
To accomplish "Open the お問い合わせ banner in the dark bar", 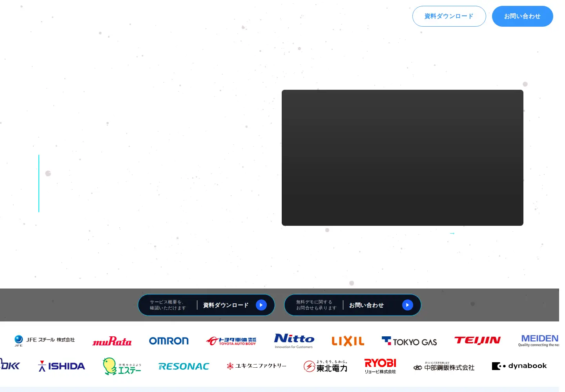I will 352,305.
